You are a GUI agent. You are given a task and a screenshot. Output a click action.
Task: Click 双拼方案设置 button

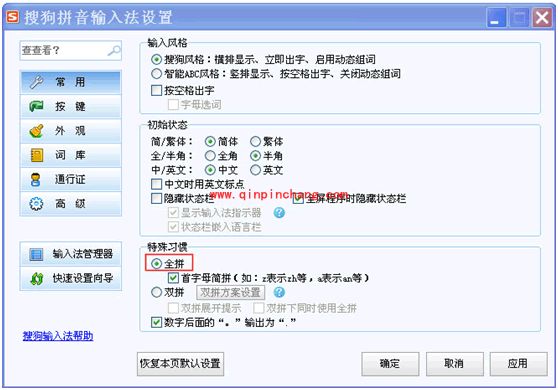tap(231, 292)
